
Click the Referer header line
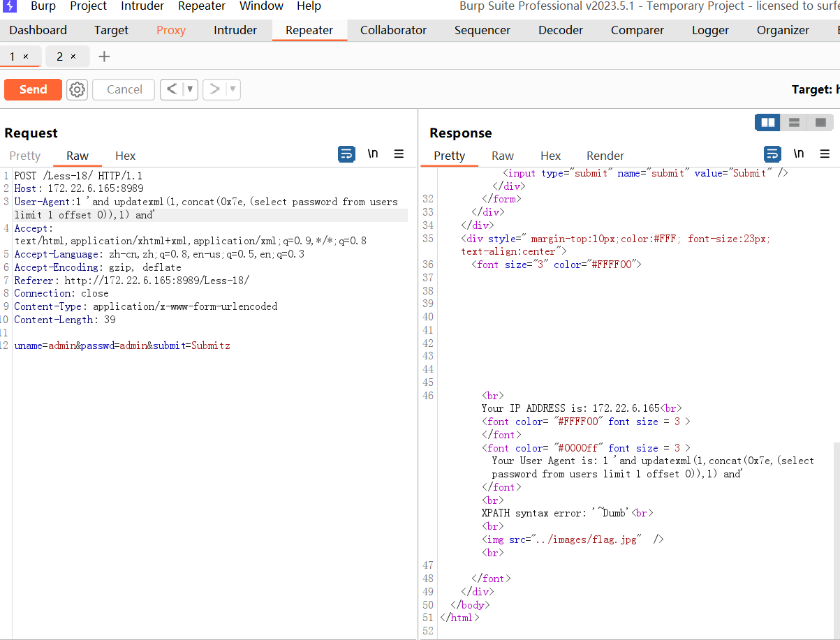tap(132, 281)
